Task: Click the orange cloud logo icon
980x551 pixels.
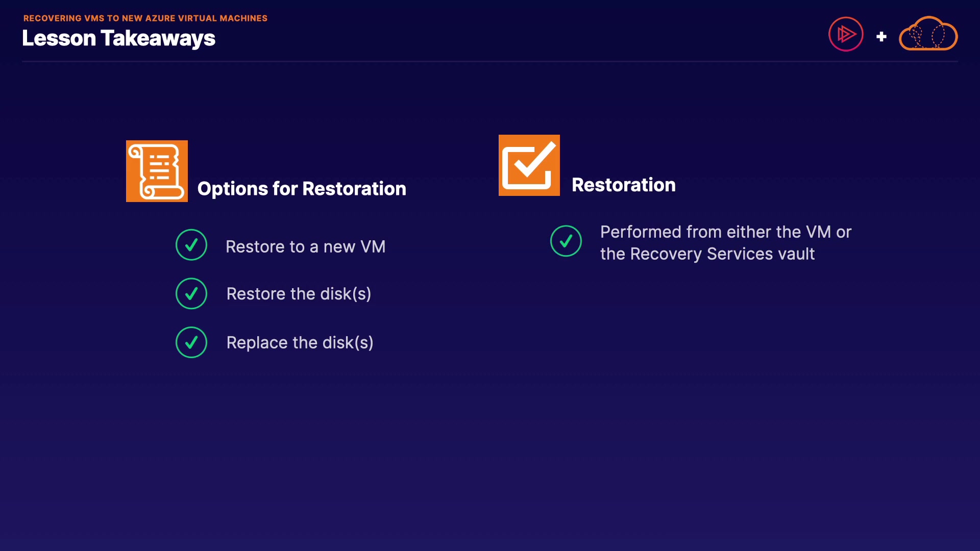Action: pos(928,34)
